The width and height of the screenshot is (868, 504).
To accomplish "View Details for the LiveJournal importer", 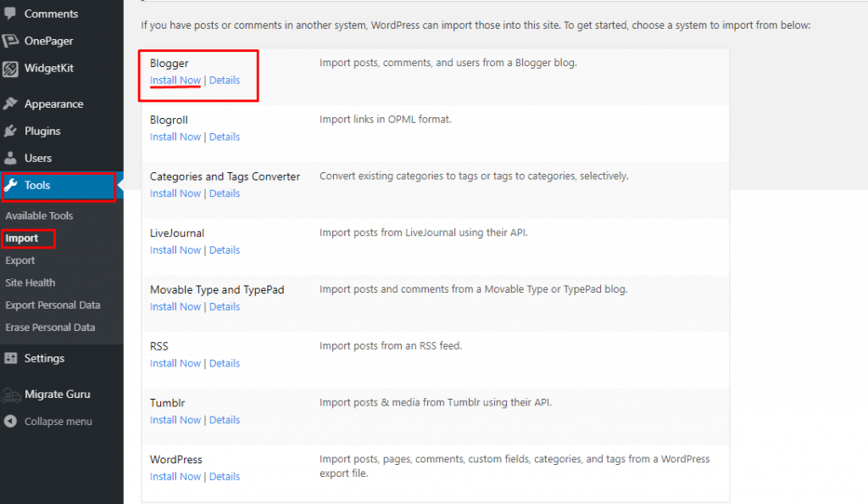I will tap(224, 249).
